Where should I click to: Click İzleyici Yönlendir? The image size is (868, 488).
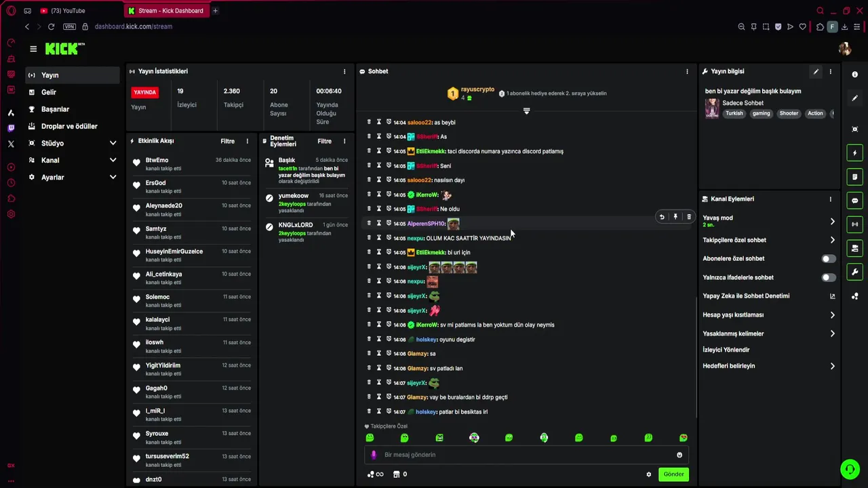tap(726, 350)
